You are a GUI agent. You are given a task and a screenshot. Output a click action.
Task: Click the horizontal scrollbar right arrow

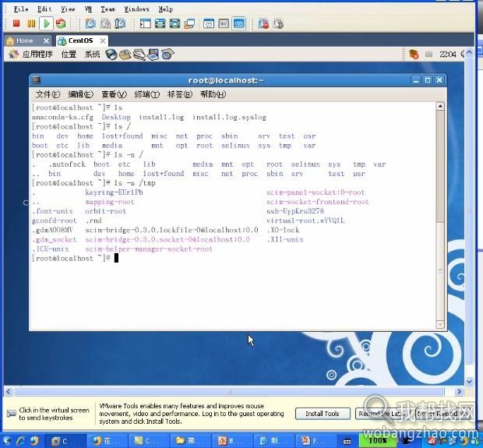click(x=460, y=392)
